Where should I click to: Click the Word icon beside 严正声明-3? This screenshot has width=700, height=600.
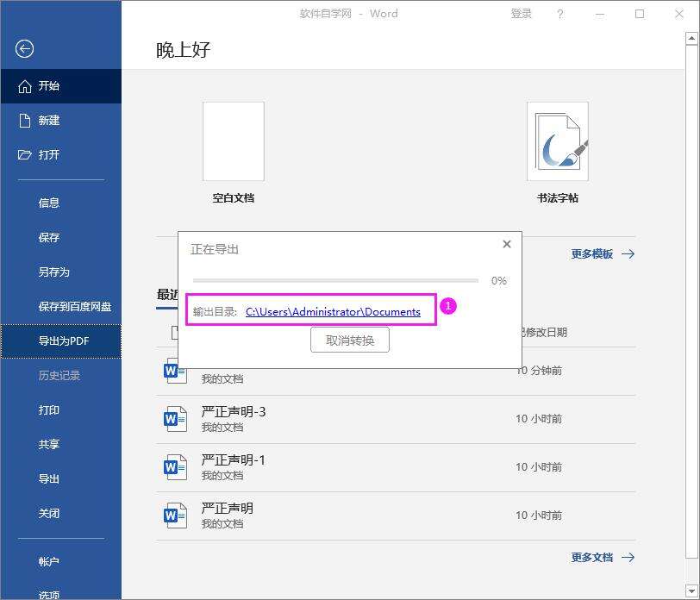pyautogui.click(x=175, y=419)
